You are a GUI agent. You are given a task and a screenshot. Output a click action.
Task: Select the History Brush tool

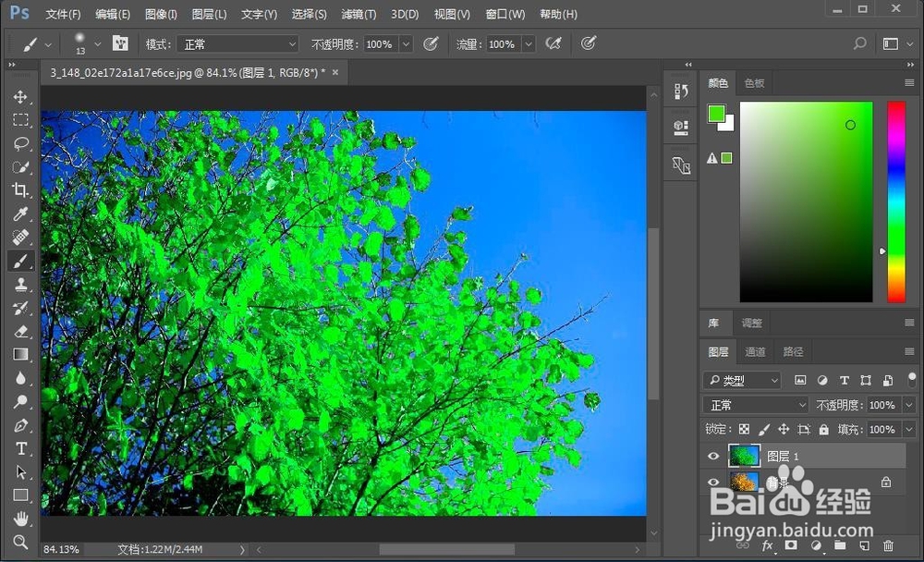click(20, 308)
